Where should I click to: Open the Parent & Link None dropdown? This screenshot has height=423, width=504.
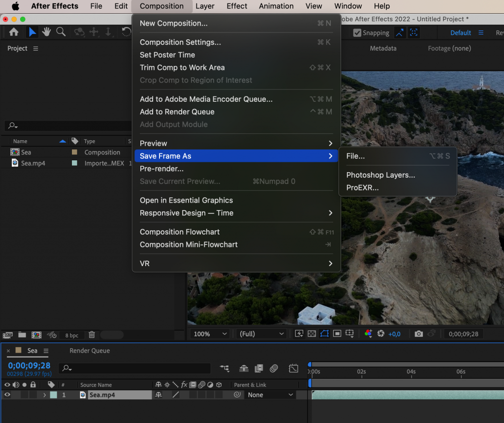tap(270, 394)
